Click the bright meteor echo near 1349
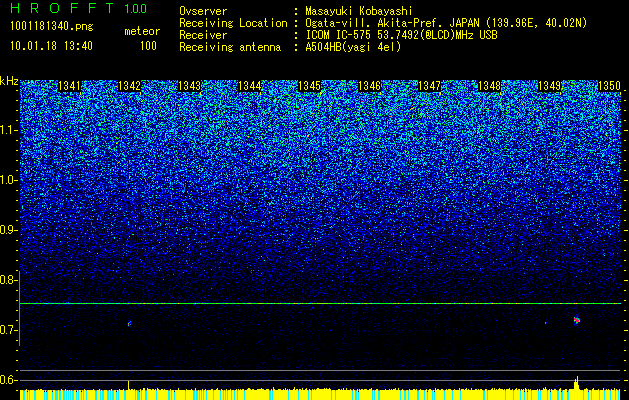Screen dimensions: 629x400 [577, 320]
